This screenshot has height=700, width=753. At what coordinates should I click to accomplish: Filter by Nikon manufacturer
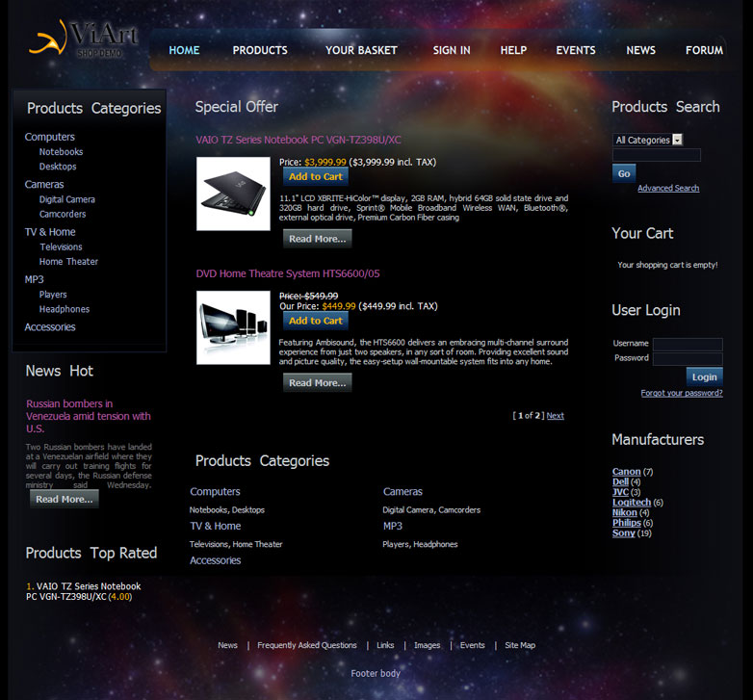[x=624, y=513]
